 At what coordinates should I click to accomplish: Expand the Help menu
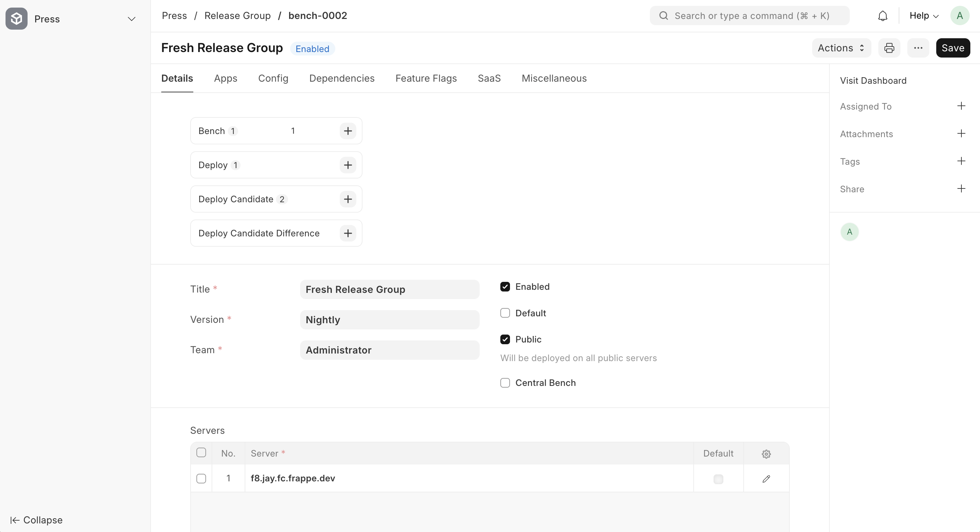pyautogui.click(x=924, y=16)
